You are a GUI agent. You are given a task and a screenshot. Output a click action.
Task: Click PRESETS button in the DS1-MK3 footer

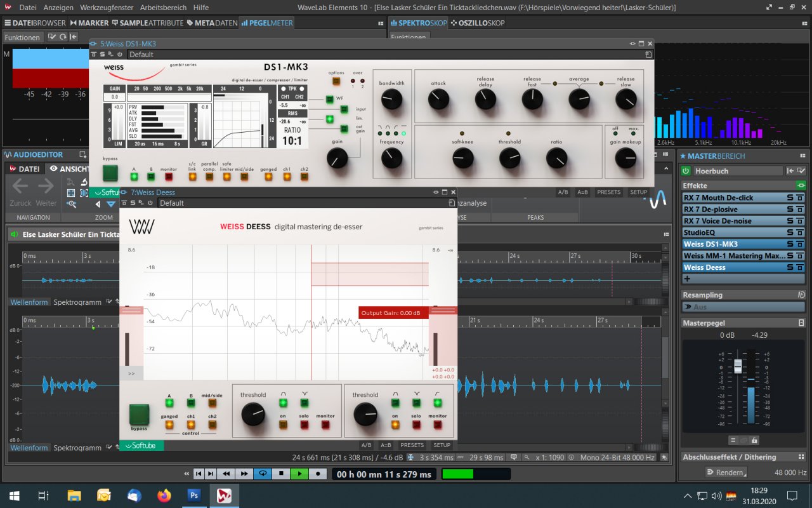tap(608, 192)
